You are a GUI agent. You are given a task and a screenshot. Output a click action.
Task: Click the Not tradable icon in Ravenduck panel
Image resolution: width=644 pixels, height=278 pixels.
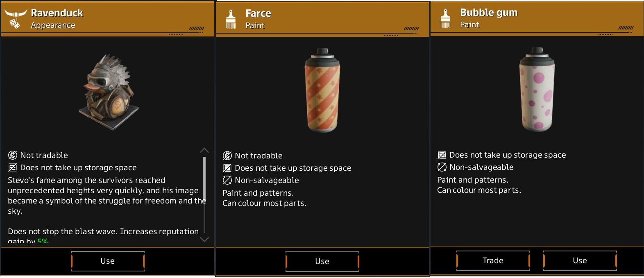pyautogui.click(x=13, y=155)
